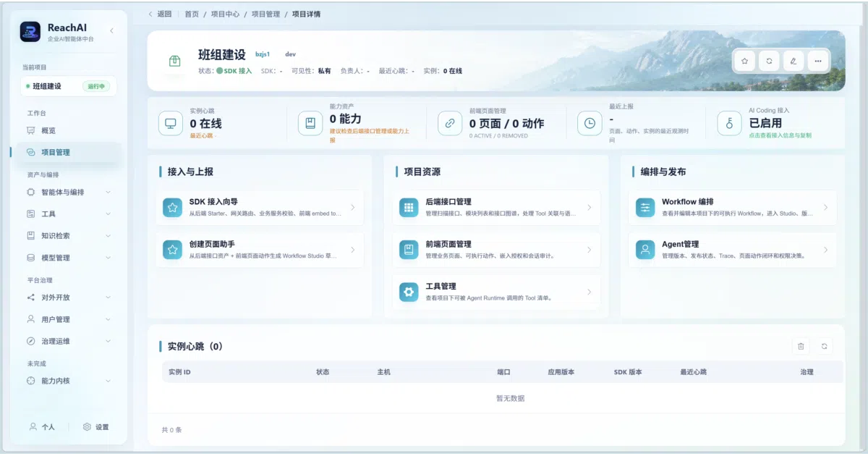Click the refresh icon in project header

769,61
